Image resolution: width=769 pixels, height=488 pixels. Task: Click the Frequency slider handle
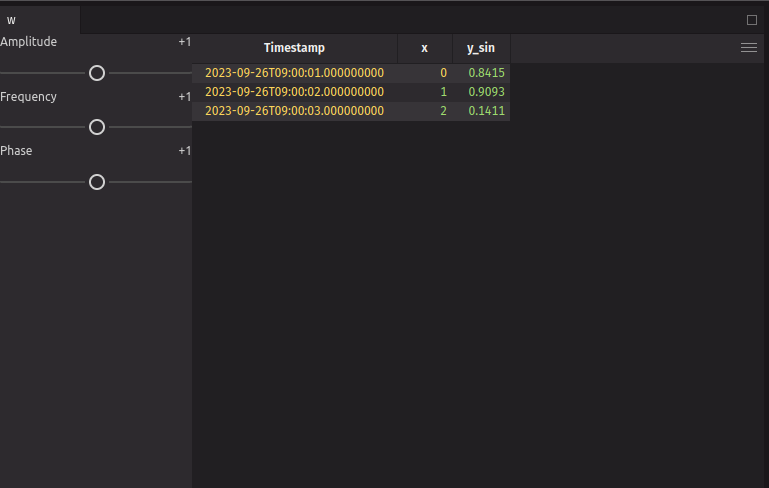click(97, 127)
